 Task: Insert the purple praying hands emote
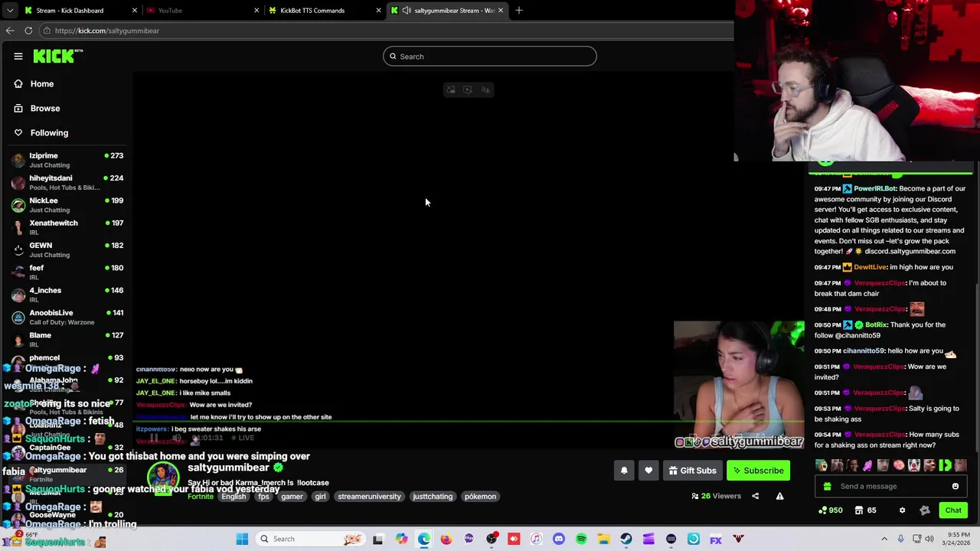click(867, 465)
